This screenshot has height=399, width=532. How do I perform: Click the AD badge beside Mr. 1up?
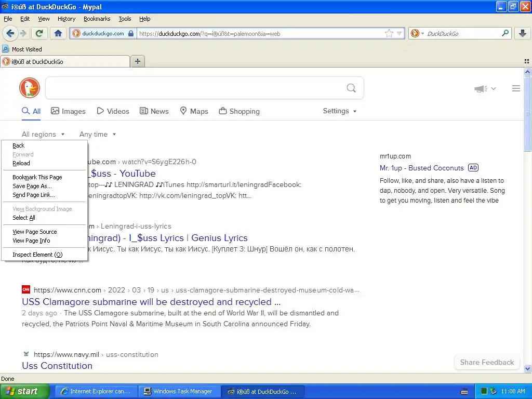[473, 168]
